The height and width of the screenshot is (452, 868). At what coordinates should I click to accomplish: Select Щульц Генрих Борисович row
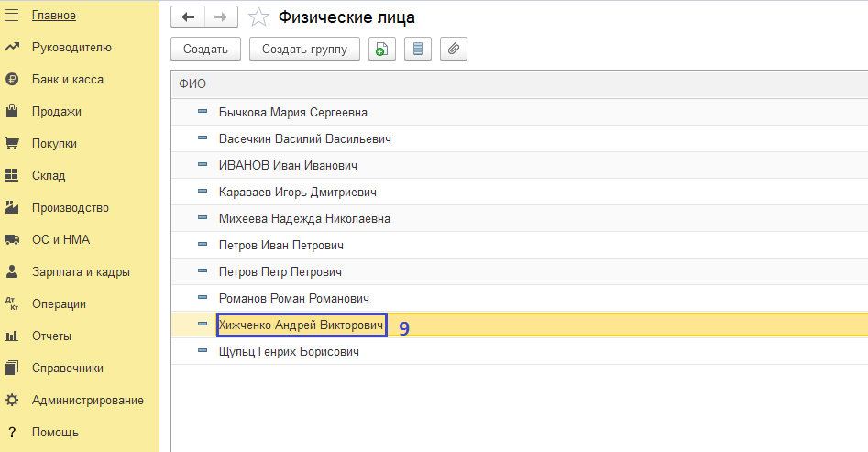pos(289,352)
